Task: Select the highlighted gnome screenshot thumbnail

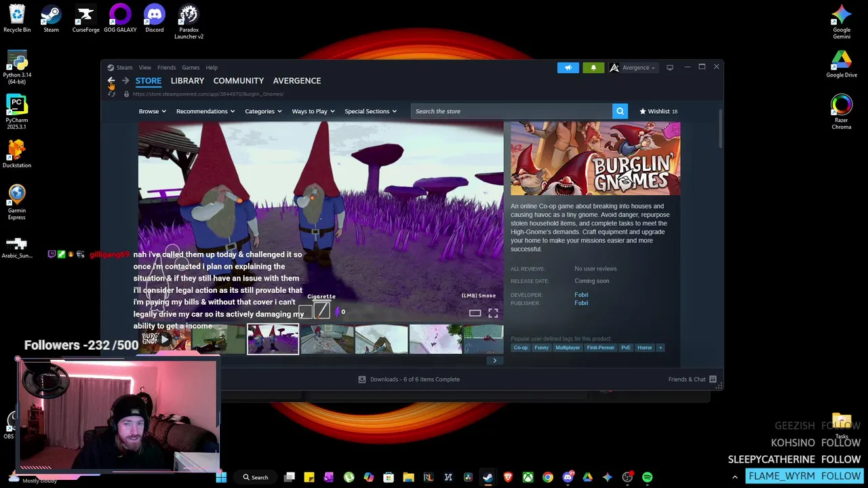Action: coord(273,339)
